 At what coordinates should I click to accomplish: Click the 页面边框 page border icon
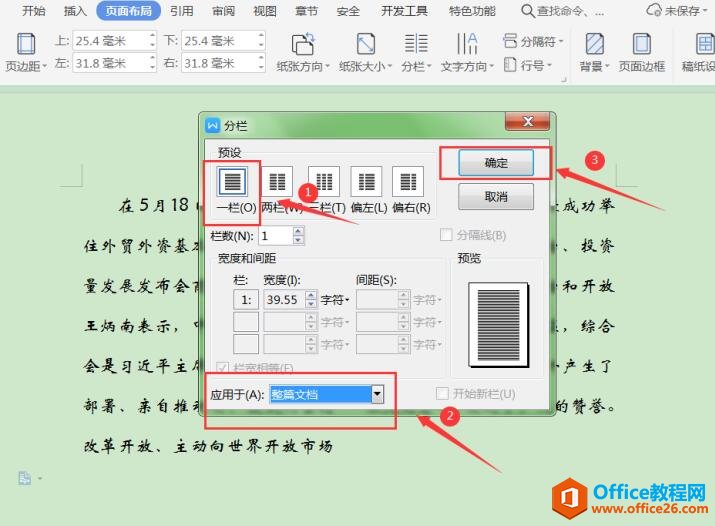[642, 44]
